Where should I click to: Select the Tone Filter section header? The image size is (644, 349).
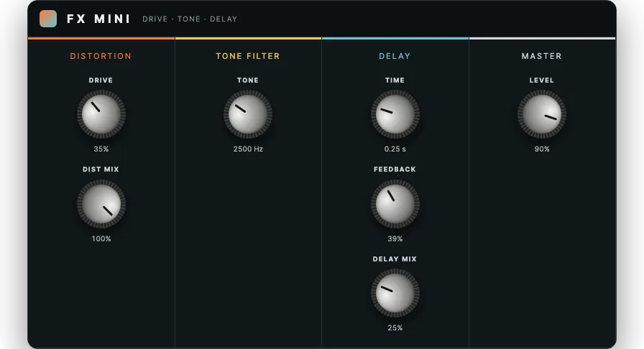coord(248,56)
